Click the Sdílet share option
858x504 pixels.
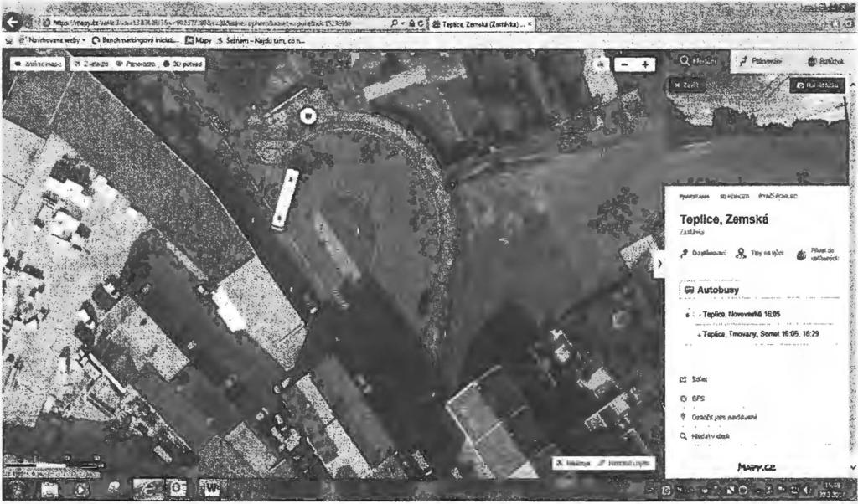click(x=693, y=379)
